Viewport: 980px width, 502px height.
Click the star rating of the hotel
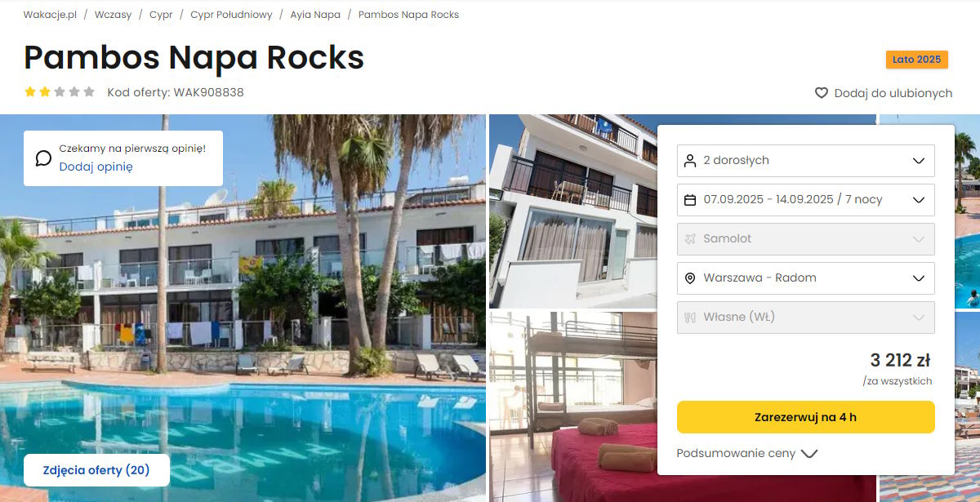(x=60, y=92)
